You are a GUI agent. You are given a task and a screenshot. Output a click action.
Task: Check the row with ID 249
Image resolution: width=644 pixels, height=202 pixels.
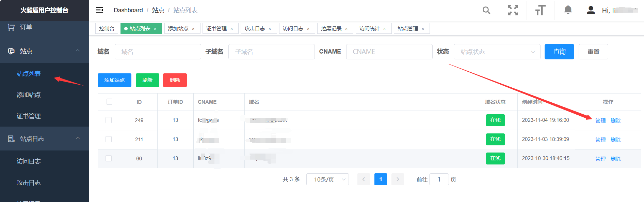click(x=109, y=120)
